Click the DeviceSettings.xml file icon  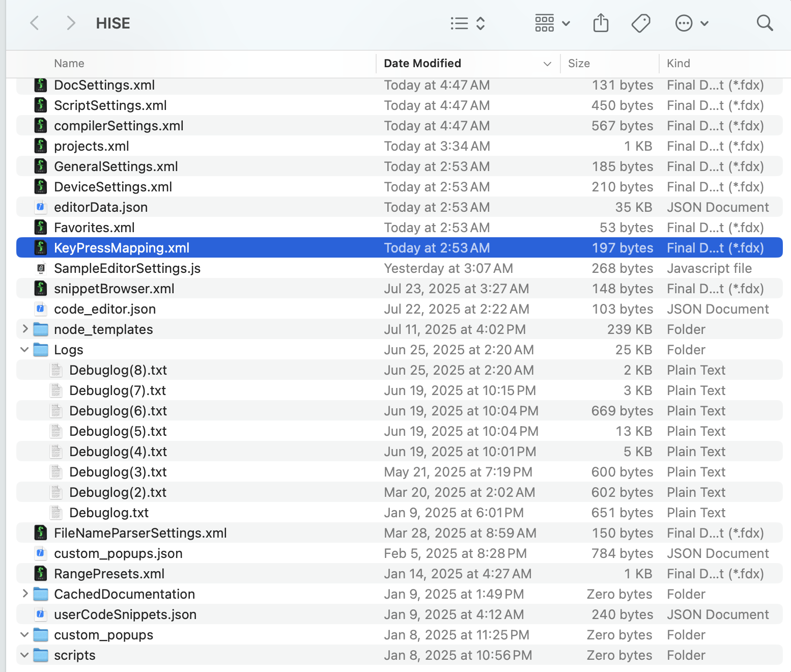click(41, 187)
